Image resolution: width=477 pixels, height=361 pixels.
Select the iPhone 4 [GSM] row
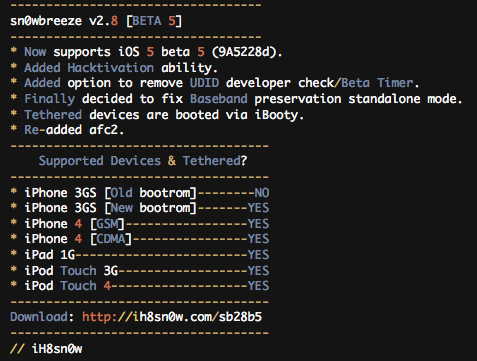click(140, 224)
